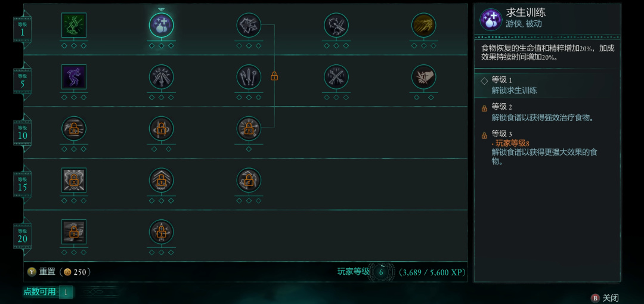Choose the golden slash skill in level 1
This screenshot has width=644, height=304.
coord(423,25)
